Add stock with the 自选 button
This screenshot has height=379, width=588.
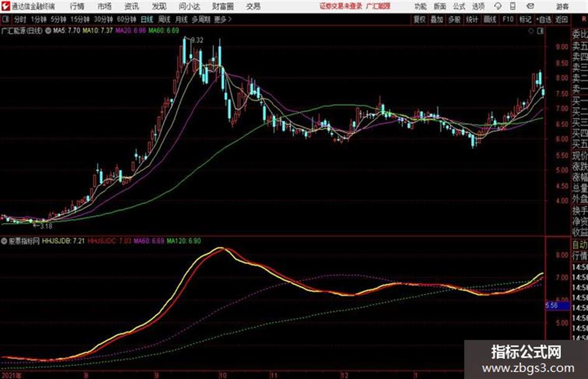pyautogui.click(x=543, y=19)
